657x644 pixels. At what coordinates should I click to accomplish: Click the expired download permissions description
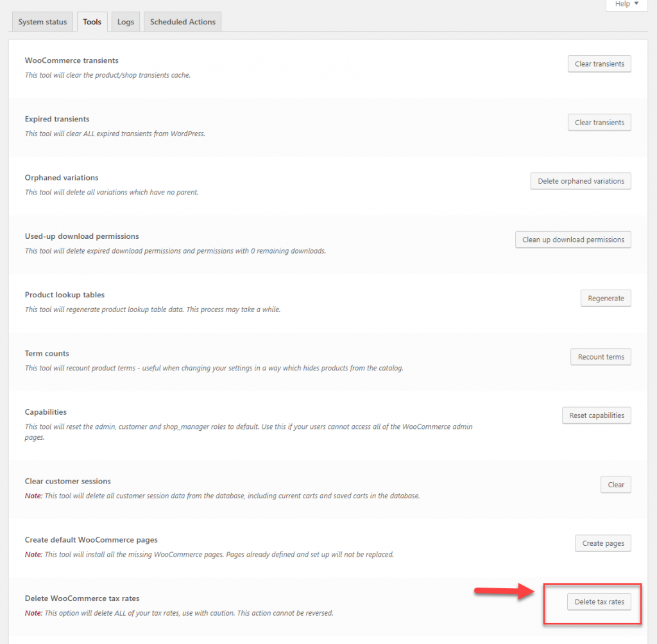point(176,250)
